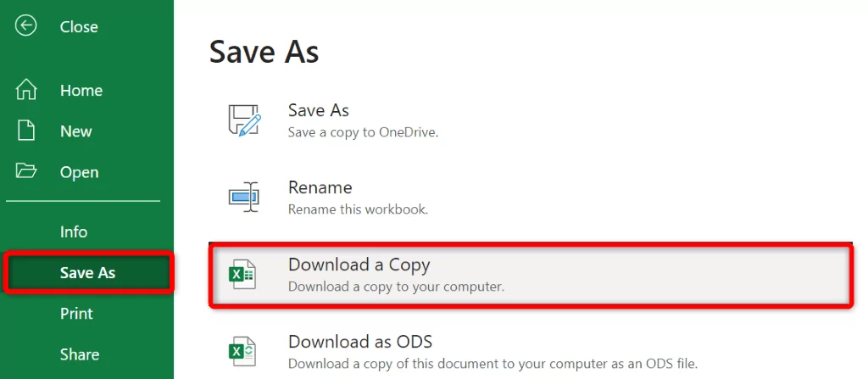The image size is (868, 379).
Task: Click the house icon beside Home
Action: point(26,89)
